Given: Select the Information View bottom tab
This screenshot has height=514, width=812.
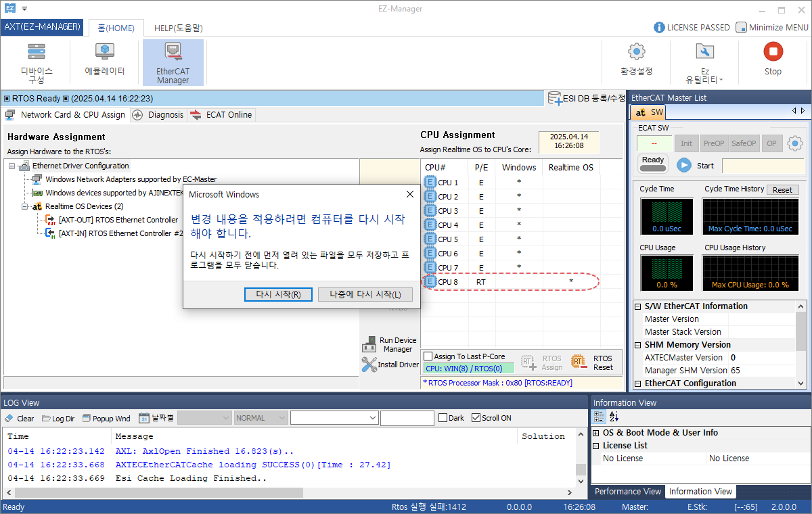Looking at the screenshot, I should tap(700, 492).
